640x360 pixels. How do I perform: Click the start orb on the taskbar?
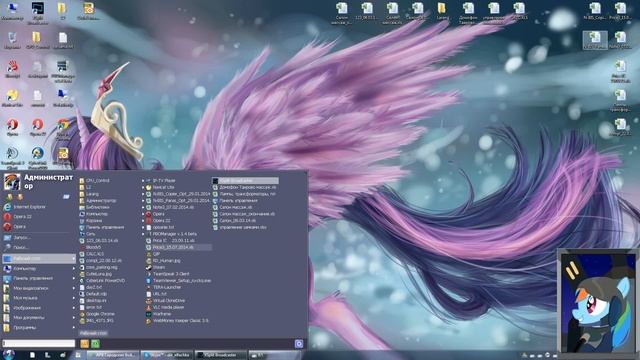[8, 355]
